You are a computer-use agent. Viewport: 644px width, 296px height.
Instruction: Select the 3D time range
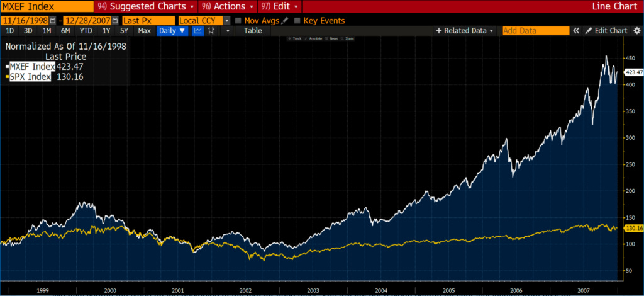[28, 31]
